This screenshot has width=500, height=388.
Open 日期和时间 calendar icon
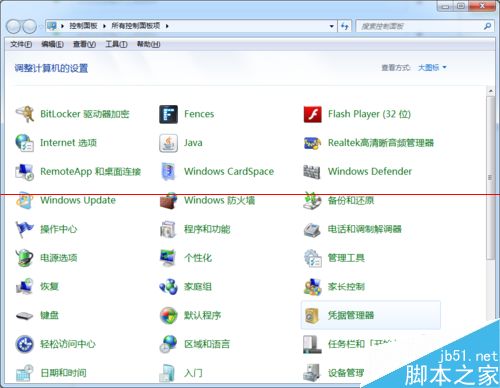(25, 373)
